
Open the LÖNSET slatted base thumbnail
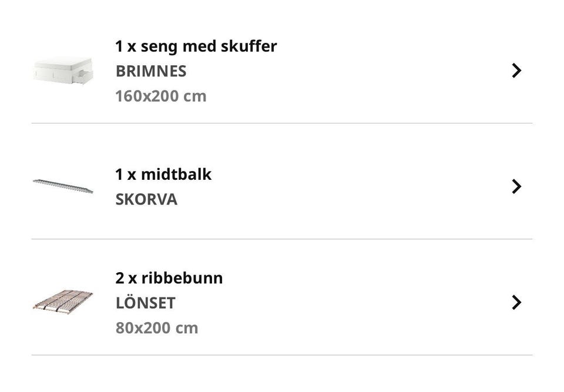[x=63, y=301]
